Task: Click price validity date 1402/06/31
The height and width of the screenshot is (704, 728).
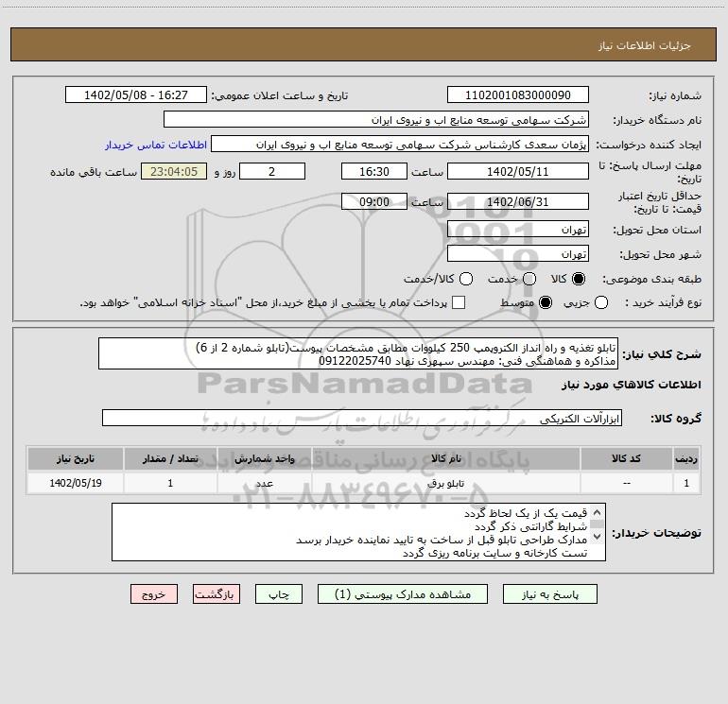Action: point(518,201)
